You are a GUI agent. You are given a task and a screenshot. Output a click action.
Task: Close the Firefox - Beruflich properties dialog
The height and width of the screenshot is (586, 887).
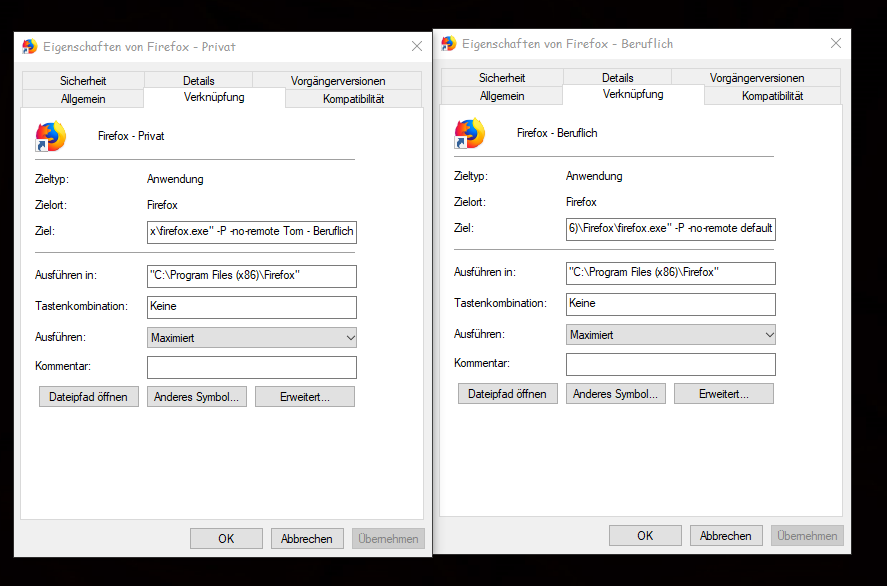[836, 43]
